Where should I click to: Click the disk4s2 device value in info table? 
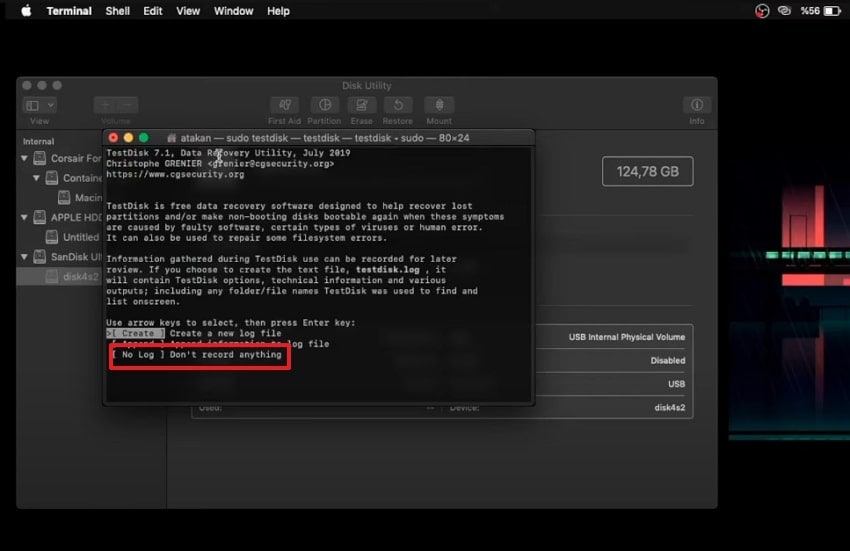click(669, 408)
